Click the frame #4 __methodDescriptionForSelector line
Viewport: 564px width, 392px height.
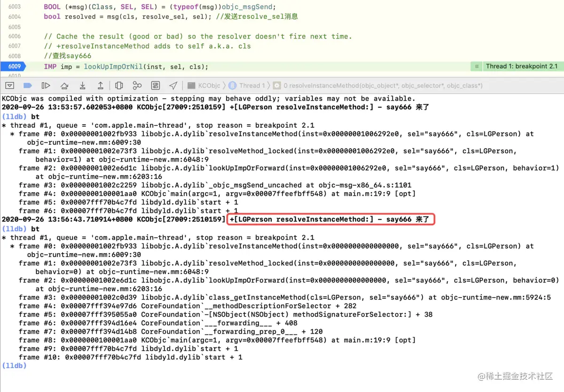tap(188, 306)
